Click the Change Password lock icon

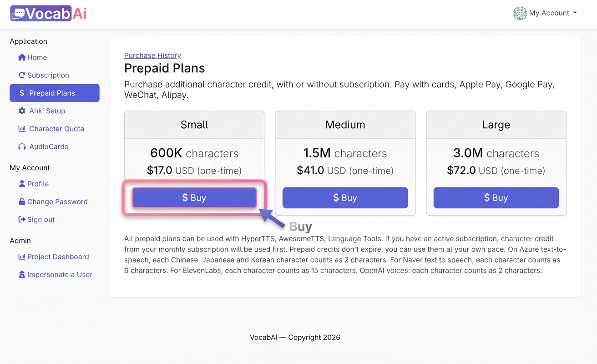coord(22,202)
